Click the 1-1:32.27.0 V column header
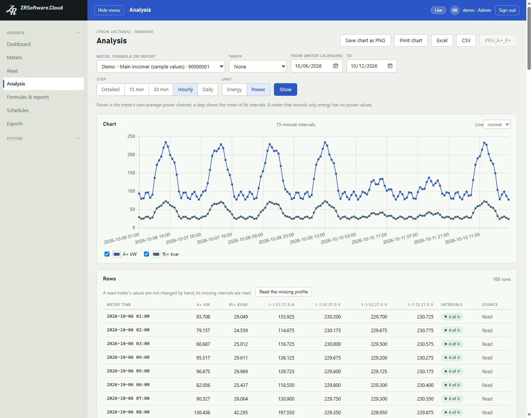532x418 pixels. pos(328,305)
